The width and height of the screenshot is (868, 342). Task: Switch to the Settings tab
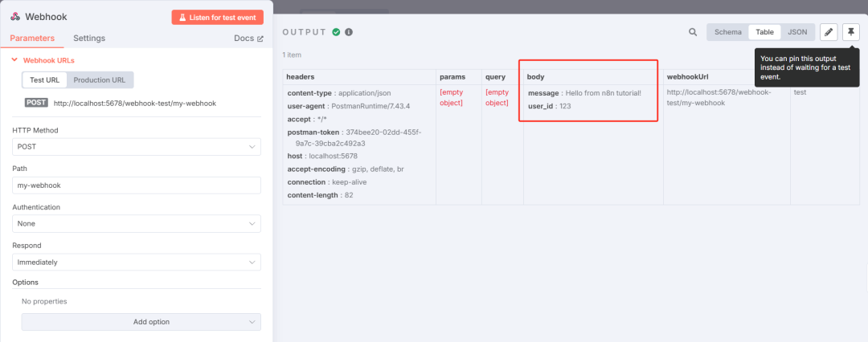89,39
